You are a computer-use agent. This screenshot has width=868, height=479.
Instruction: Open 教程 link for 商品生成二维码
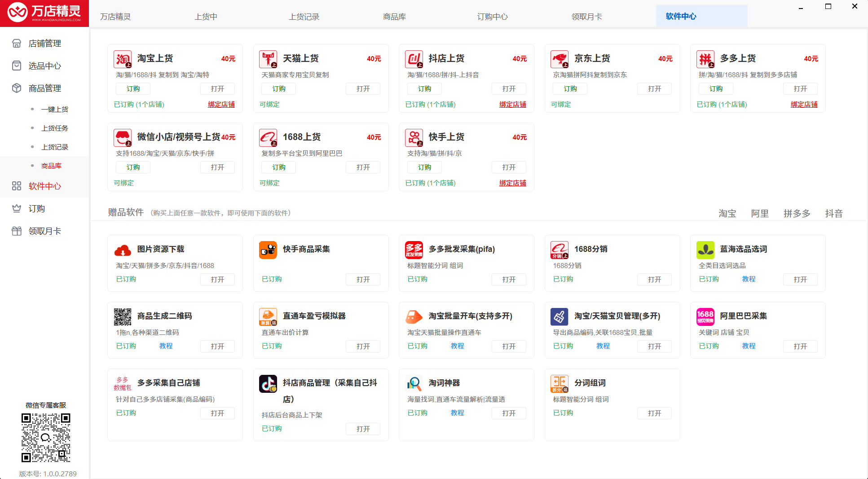(166, 346)
